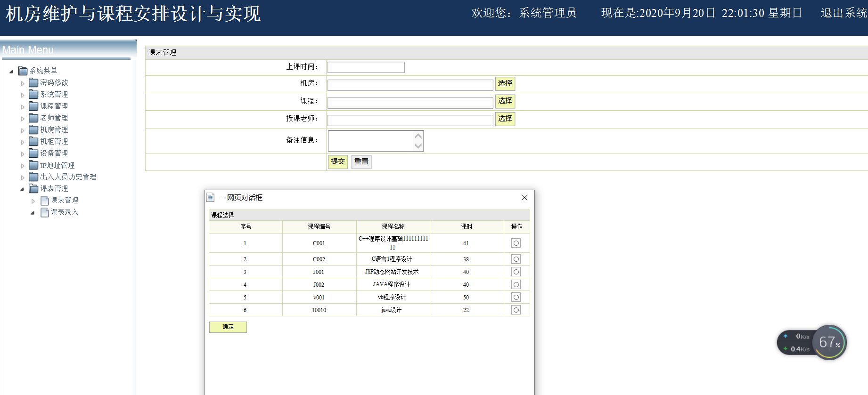Collapse the 课表管理 folder tree arrow

coord(22,189)
